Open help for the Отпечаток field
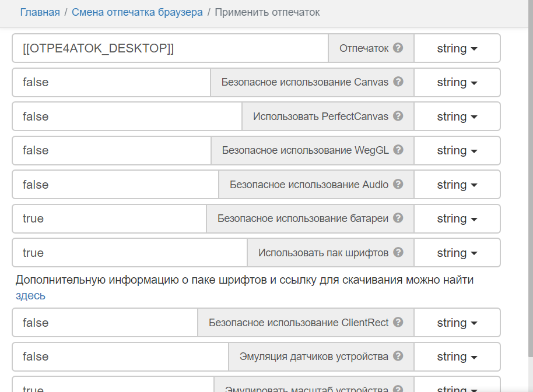Image resolution: width=533 pixels, height=392 pixels. 399,48
